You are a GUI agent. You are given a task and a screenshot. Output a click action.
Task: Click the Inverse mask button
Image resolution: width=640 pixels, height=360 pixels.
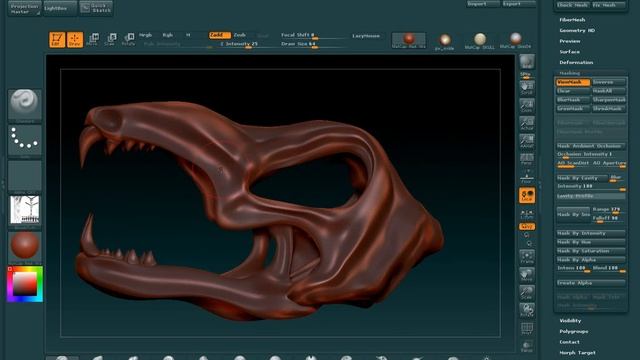609,82
